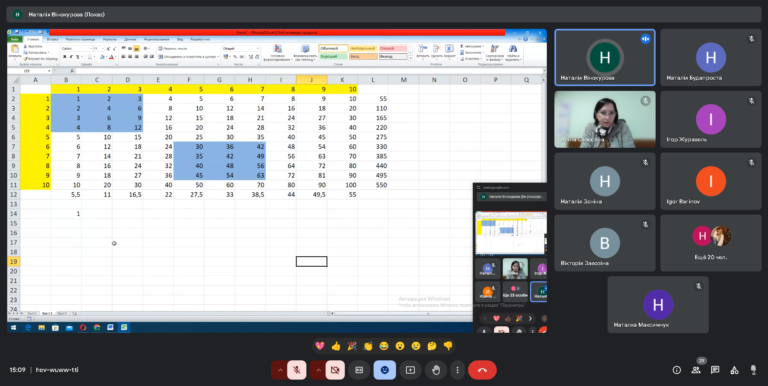Click Opera icon in shared taskbar
Image resolution: width=768 pixels, height=386 pixels.
click(83, 327)
